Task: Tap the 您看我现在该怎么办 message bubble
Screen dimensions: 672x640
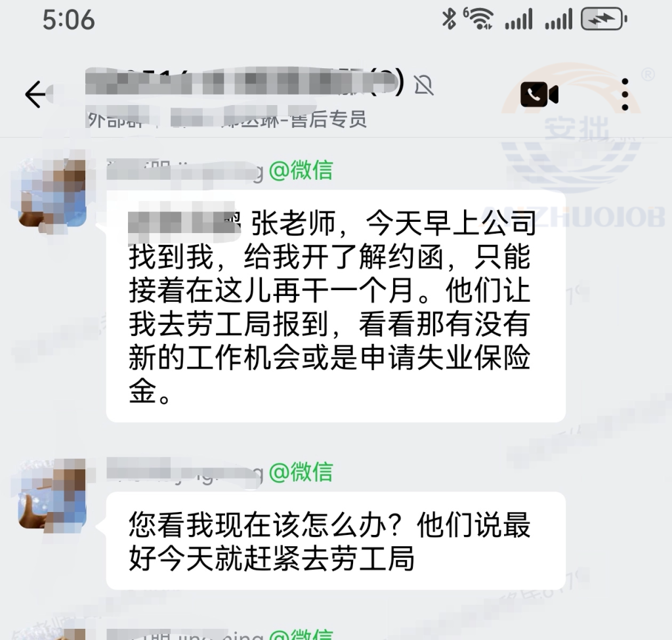Action: click(335, 541)
